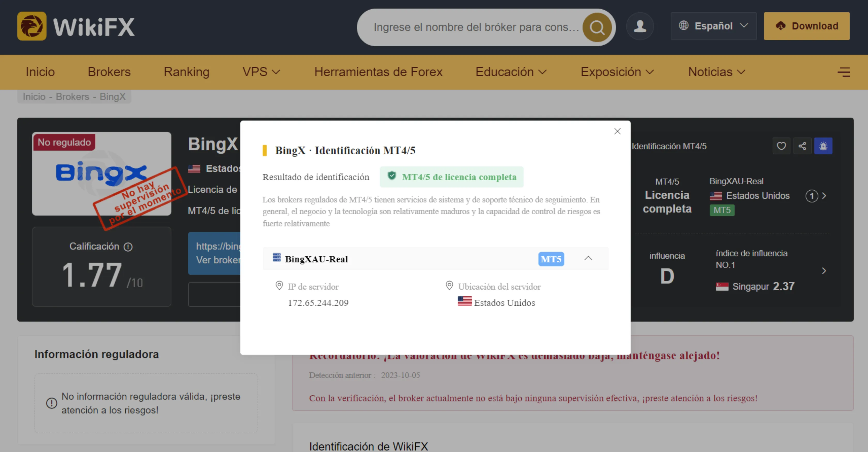The height and width of the screenshot is (452, 868).
Task: Click the broker search input field
Action: tap(476, 27)
